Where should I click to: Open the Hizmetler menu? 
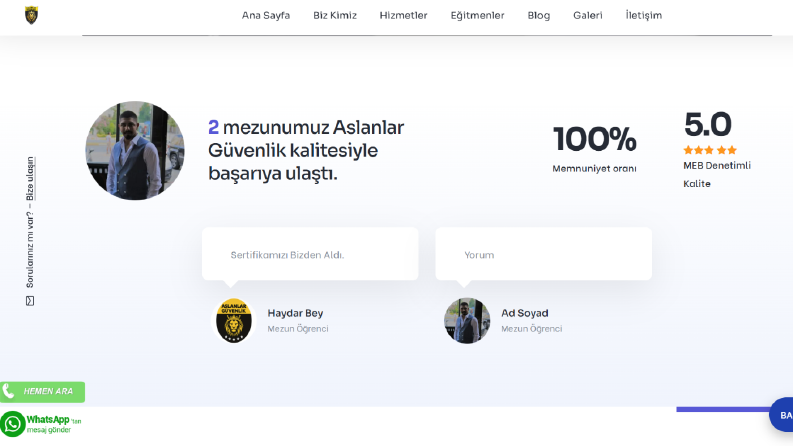click(x=403, y=15)
